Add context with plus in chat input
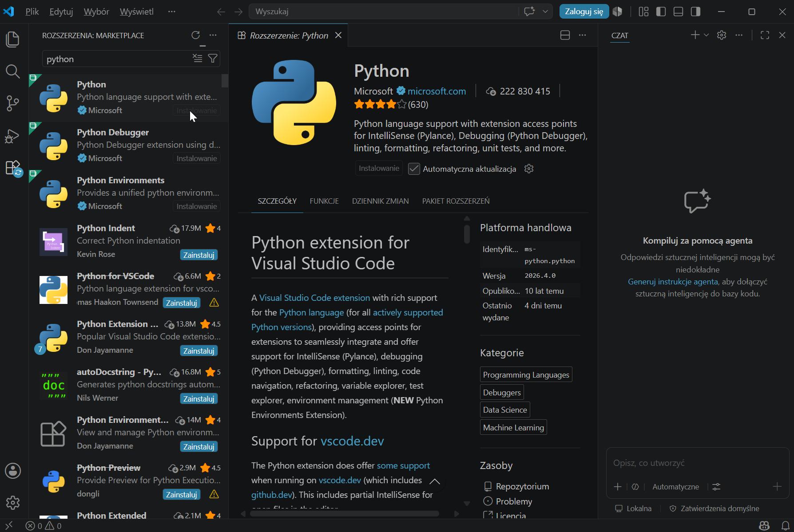The height and width of the screenshot is (532, 794). [x=617, y=487]
